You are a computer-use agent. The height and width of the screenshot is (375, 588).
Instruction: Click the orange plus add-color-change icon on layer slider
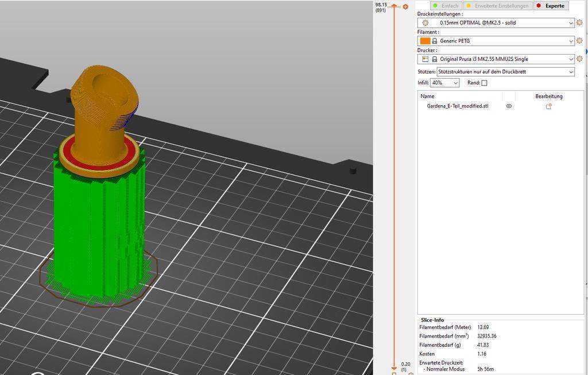(405, 7)
